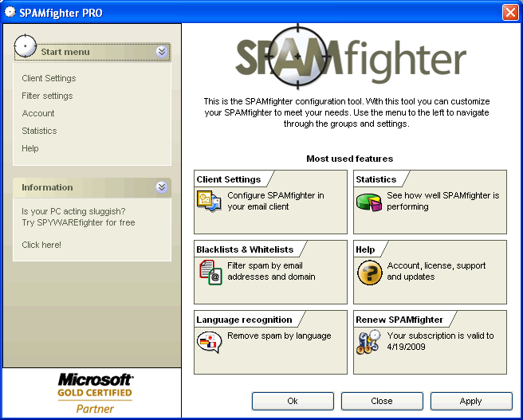Viewport: 523px width, 420px height.
Task: Open Filter settings in the sidebar
Action: point(47,96)
